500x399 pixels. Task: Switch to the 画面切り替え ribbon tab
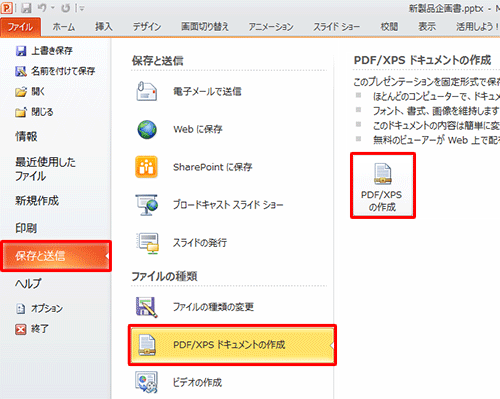click(205, 27)
